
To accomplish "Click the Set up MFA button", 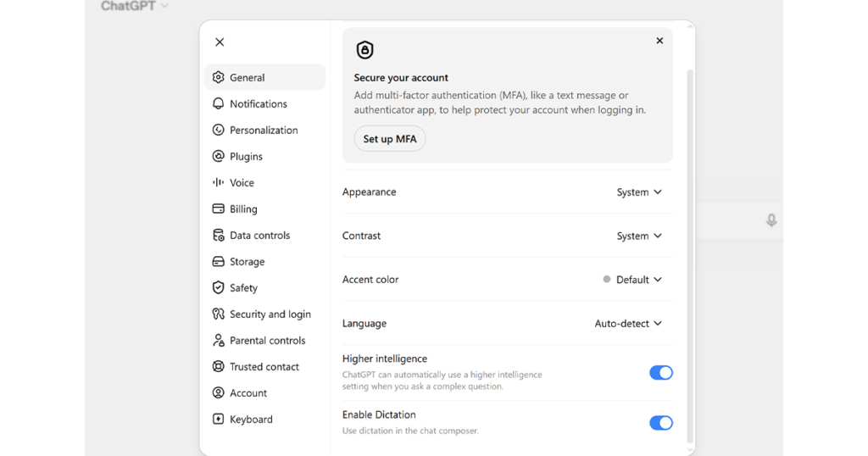I will tap(390, 139).
